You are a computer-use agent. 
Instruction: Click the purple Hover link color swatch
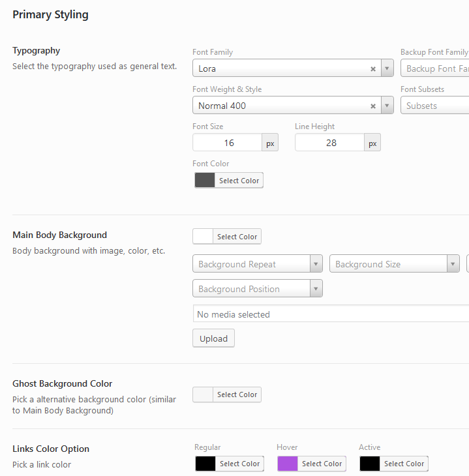288,464
